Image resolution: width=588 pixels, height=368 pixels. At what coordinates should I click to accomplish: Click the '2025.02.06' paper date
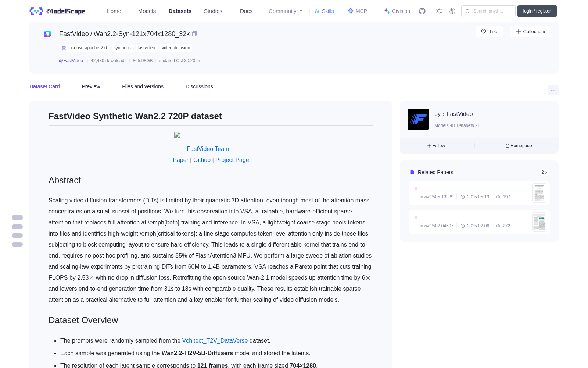point(478,226)
